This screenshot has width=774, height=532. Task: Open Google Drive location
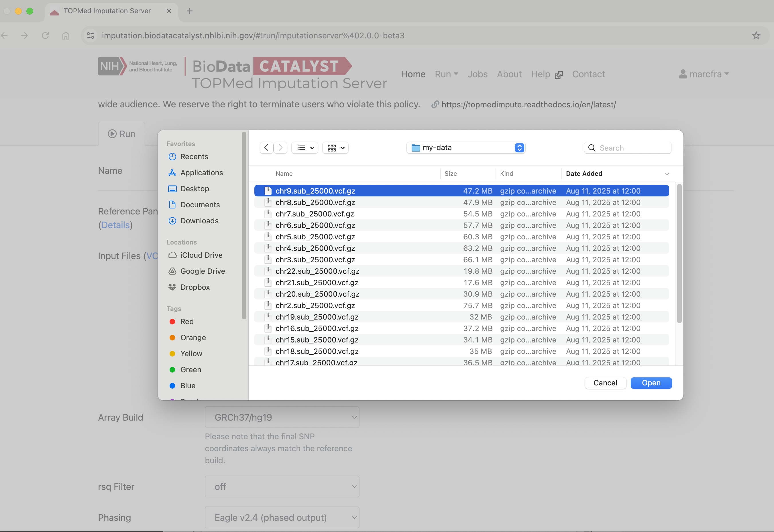[x=203, y=271]
